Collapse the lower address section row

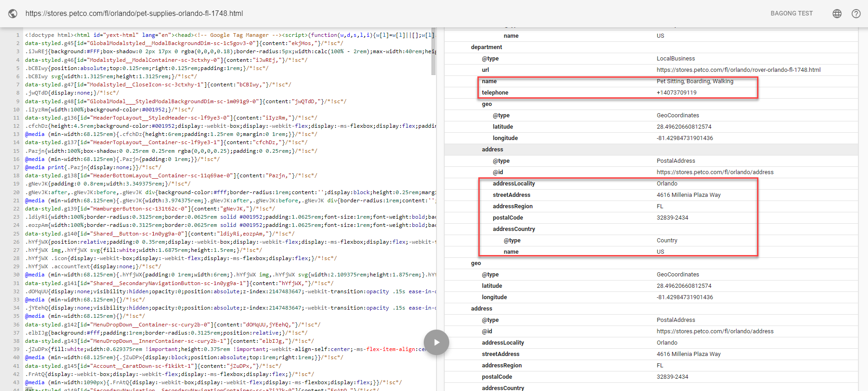click(x=651, y=309)
